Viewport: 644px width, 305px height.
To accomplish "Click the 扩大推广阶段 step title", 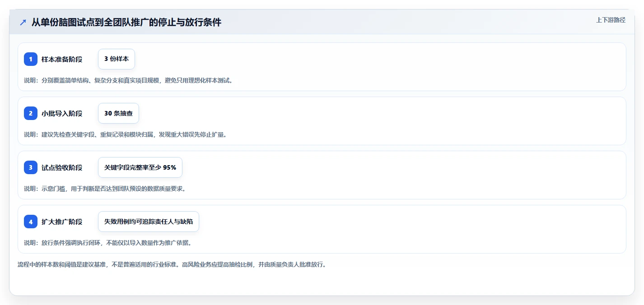I will click(62, 222).
